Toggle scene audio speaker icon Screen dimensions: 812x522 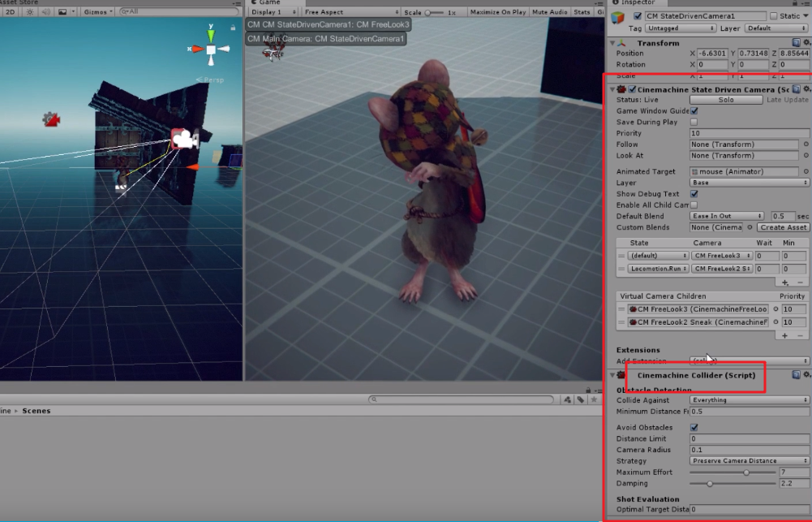46,11
